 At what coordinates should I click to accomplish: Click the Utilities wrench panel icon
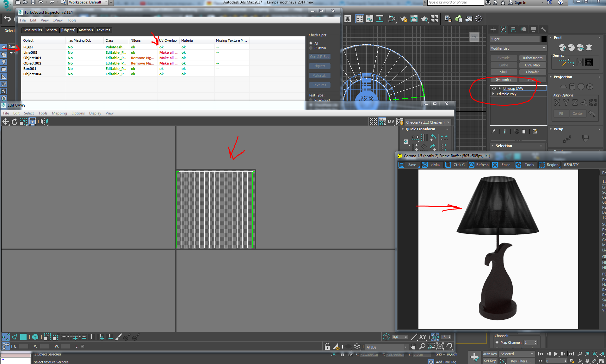click(544, 29)
